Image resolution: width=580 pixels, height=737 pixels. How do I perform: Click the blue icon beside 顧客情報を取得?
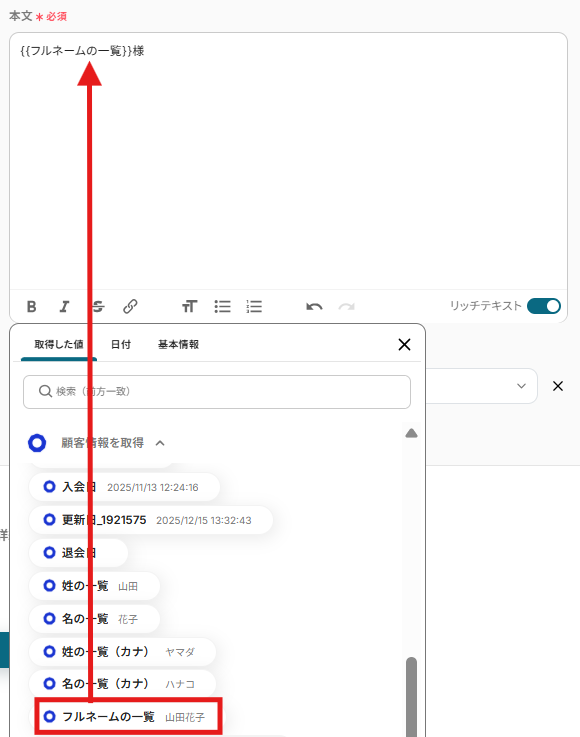coord(37,443)
